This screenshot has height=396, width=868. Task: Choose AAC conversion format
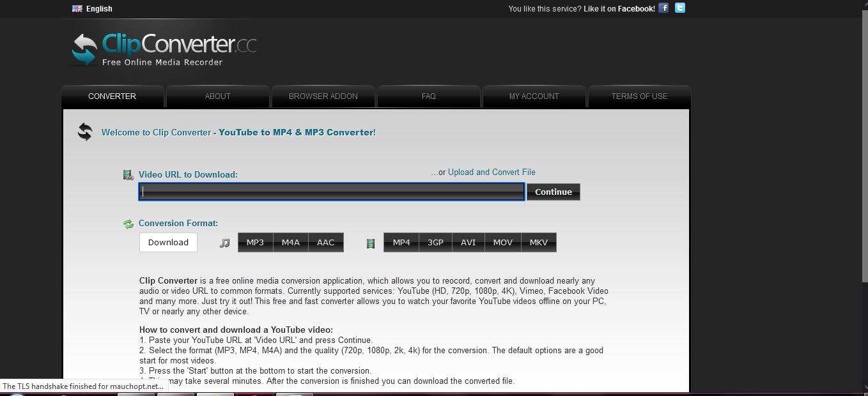click(x=326, y=243)
